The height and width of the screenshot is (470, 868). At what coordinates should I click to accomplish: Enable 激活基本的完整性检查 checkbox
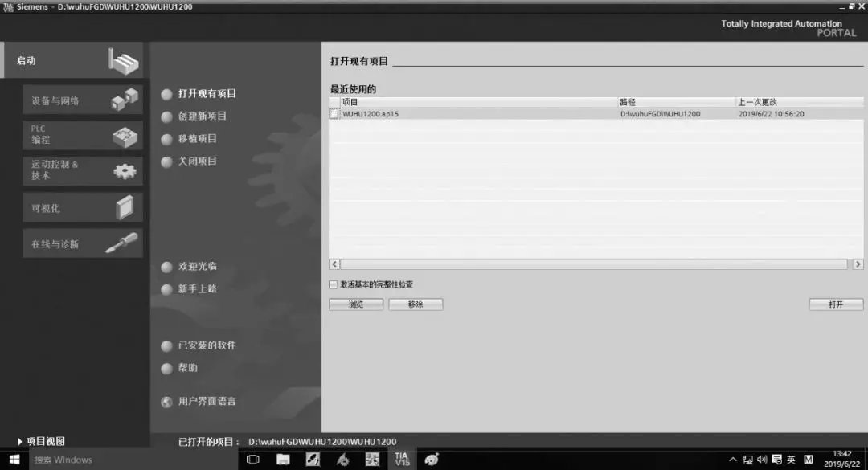point(334,284)
